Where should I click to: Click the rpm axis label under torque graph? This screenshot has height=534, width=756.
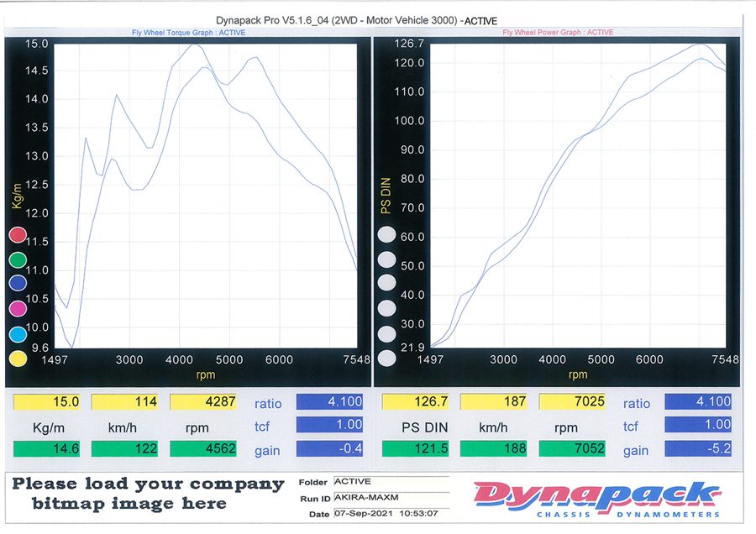[x=206, y=375]
